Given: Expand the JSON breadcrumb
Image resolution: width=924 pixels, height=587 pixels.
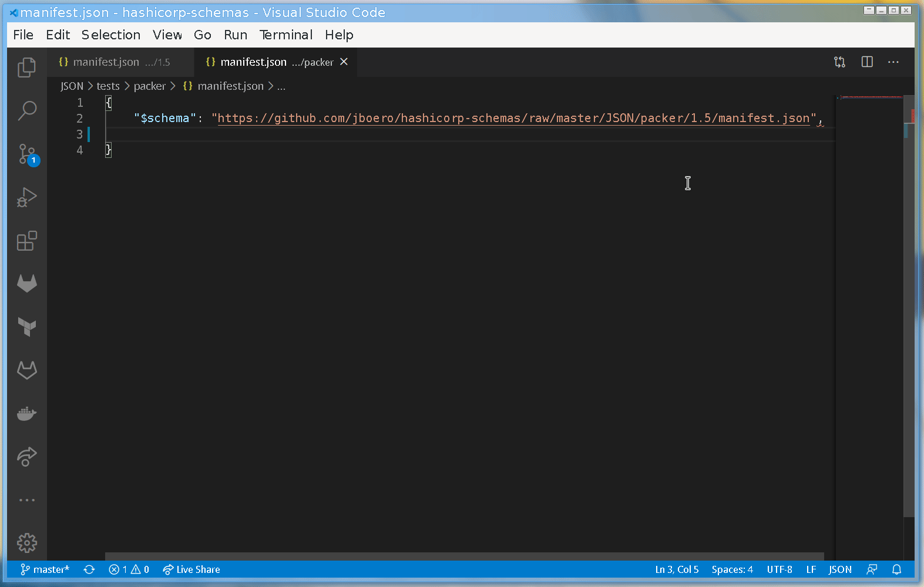Looking at the screenshot, I should 72,86.
